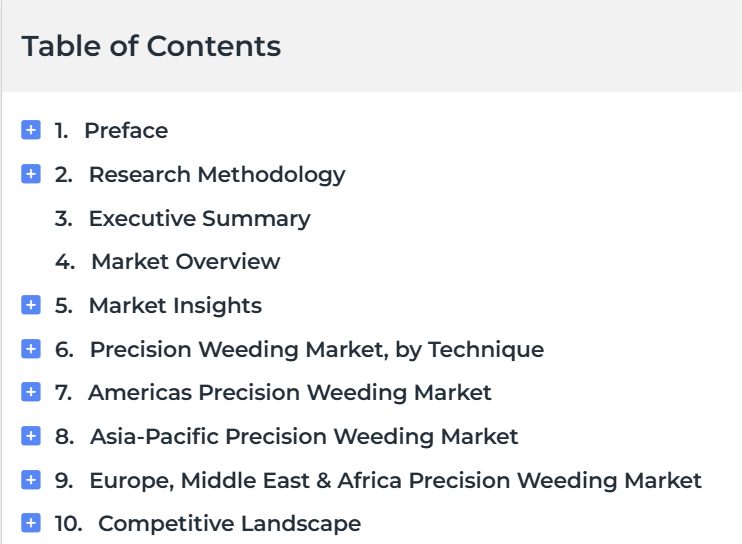The height and width of the screenshot is (544, 742).
Task: Select Precision Weeding Market, by Technique text
Action: pyautogui.click(x=317, y=350)
